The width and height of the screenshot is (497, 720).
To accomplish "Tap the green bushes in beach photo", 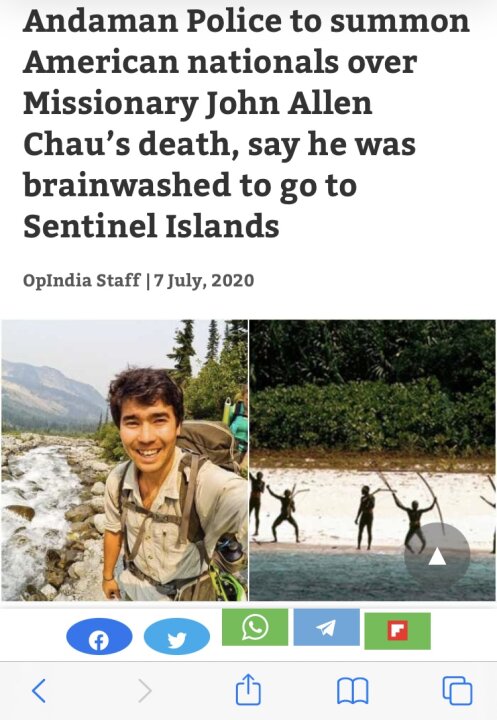I will point(372,416).
